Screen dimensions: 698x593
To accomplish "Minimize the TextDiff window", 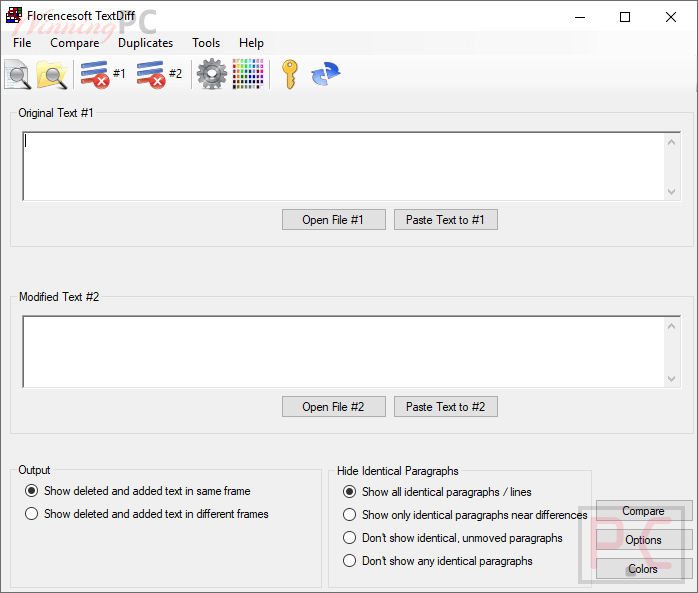I will [x=580, y=17].
